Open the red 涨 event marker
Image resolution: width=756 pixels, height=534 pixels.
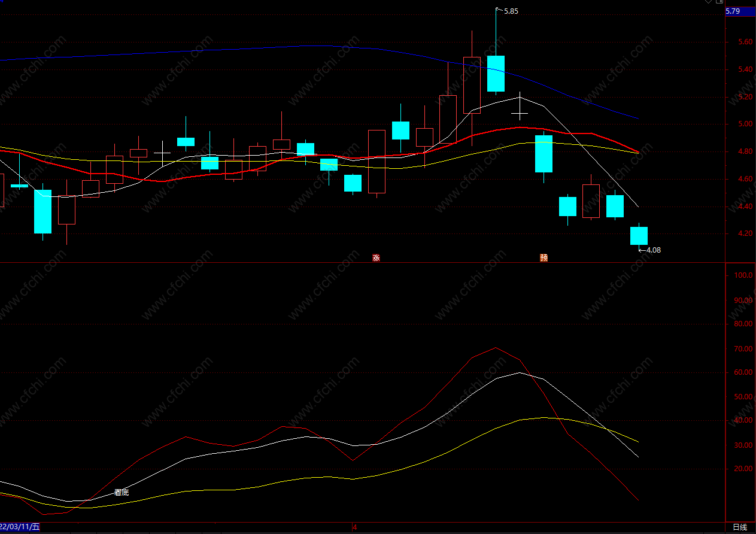[x=376, y=258]
